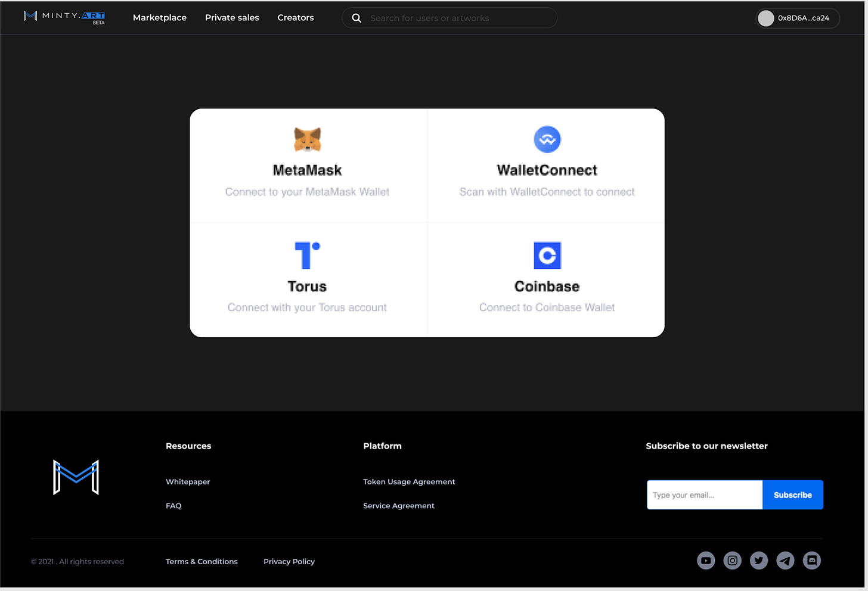Select the MetaMask wallet title

click(x=307, y=170)
